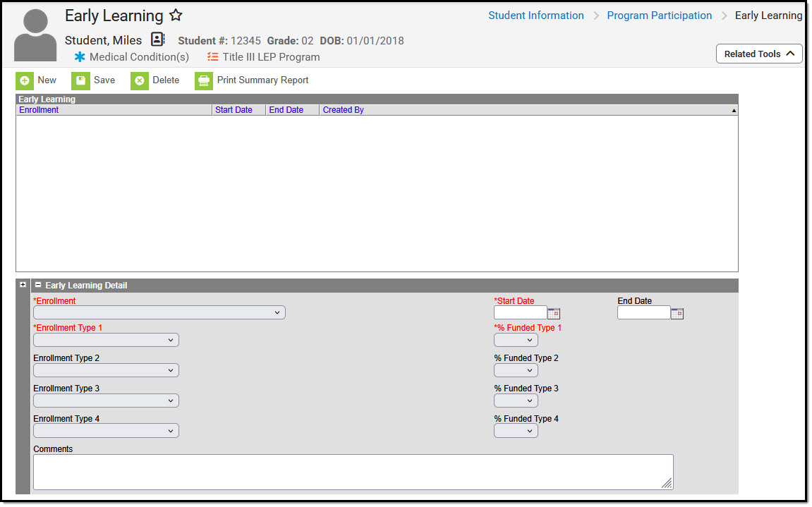The height and width of the screenshot is (507, 812).
Task: Save the Early Learning record
Action: coord(95,80)
